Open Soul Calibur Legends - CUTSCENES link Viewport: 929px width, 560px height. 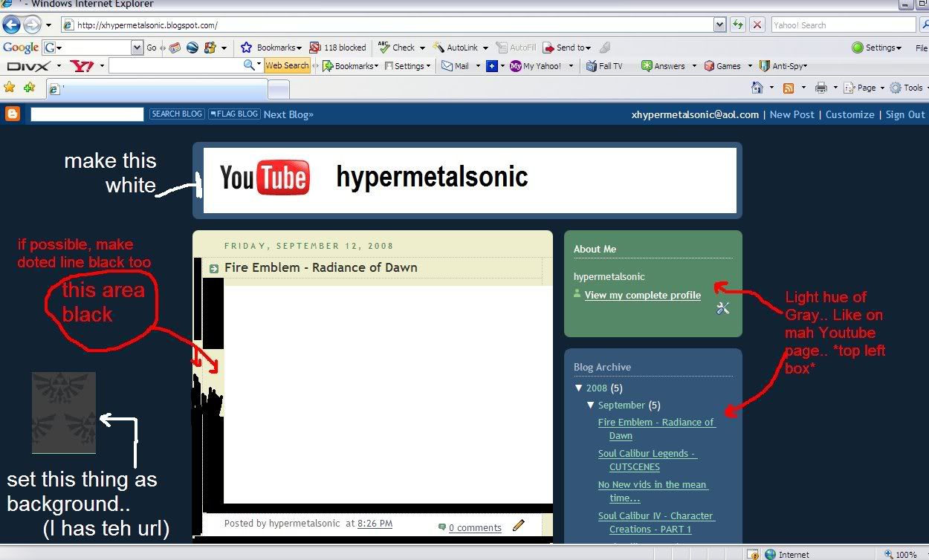648,460
